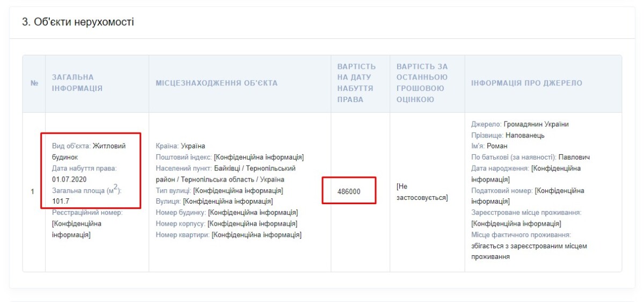This screenshot has height=302, width=644.
Task: Click the acquisition date '01.07.2020'
Action: 69,179
